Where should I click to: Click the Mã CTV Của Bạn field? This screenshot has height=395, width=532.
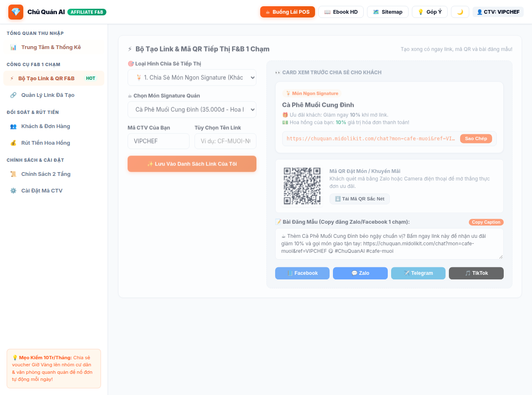click(158, 141)
